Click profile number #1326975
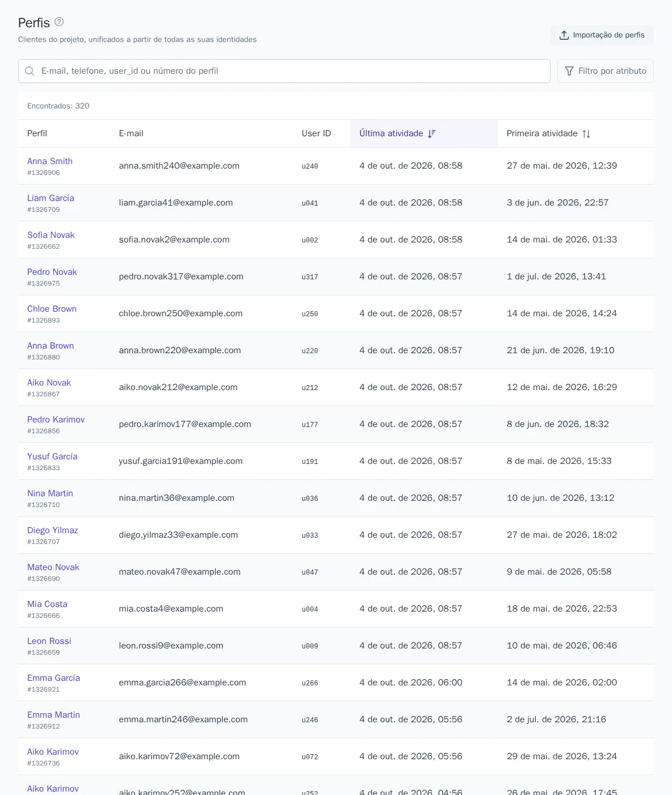The height and width of the screenshot is (795, 672). (x=44, y=283)
